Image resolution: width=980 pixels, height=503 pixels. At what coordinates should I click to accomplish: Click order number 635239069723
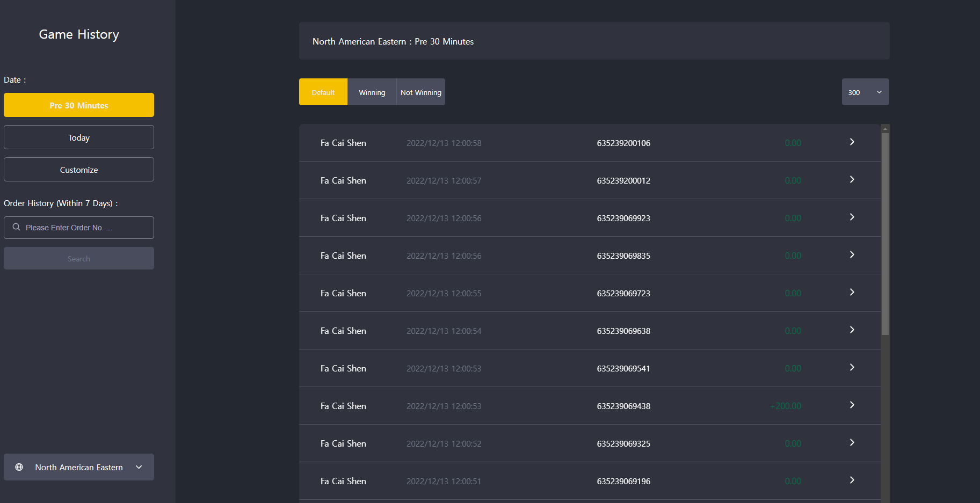[x=623, y=293]
